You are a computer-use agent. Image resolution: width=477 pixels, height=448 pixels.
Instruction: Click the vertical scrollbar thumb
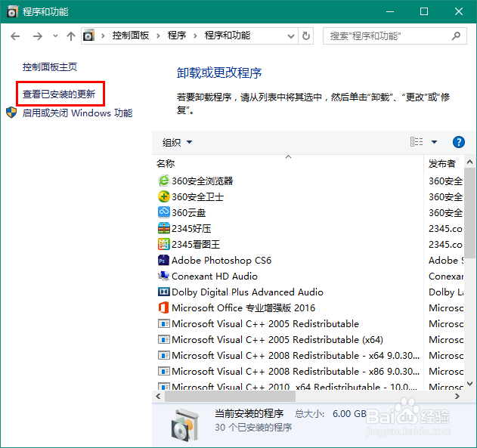click(470, 213)
